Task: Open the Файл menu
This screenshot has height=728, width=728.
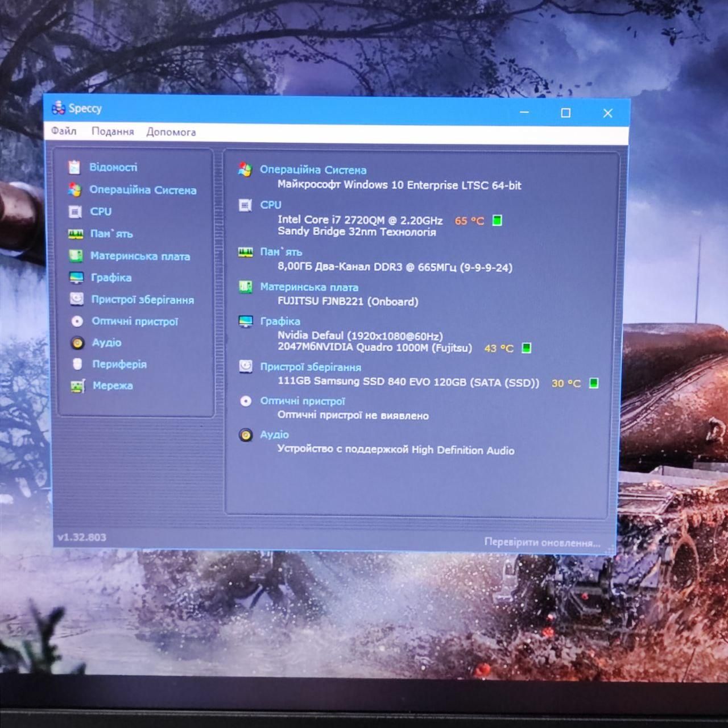Action: point(64,131)
